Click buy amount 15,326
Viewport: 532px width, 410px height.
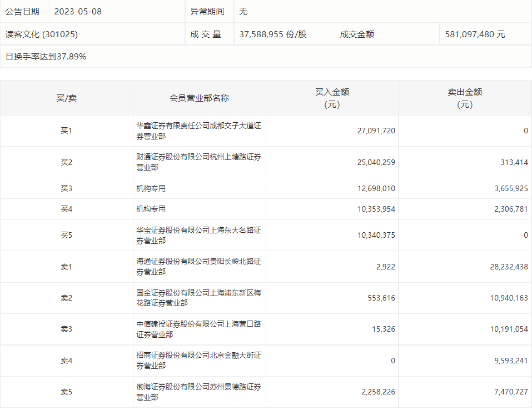(384, 329)
